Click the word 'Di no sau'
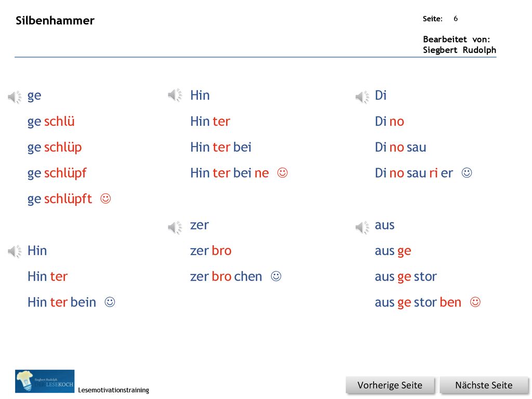Viewport: 532px width, 399px height. click(401, 147)
